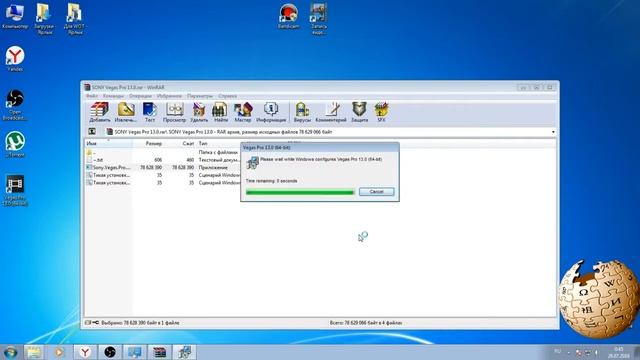The image size is (640, 360).
Task: Open Windows Explorer from the taskbar
Action: pyautogui.click(x=34, y=352)
